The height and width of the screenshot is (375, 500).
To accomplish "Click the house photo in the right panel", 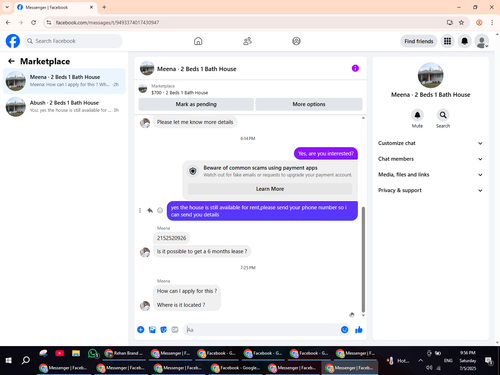I will pos(430,75).
